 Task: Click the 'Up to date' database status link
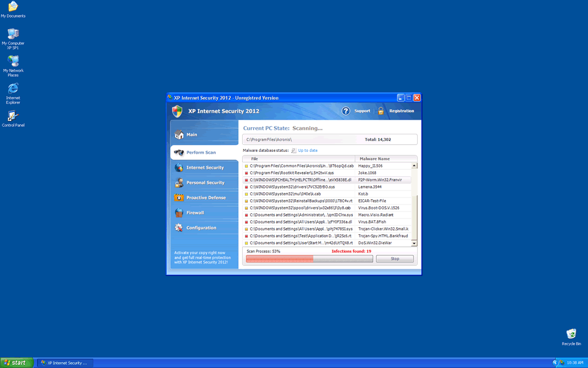tap(307, 151)
